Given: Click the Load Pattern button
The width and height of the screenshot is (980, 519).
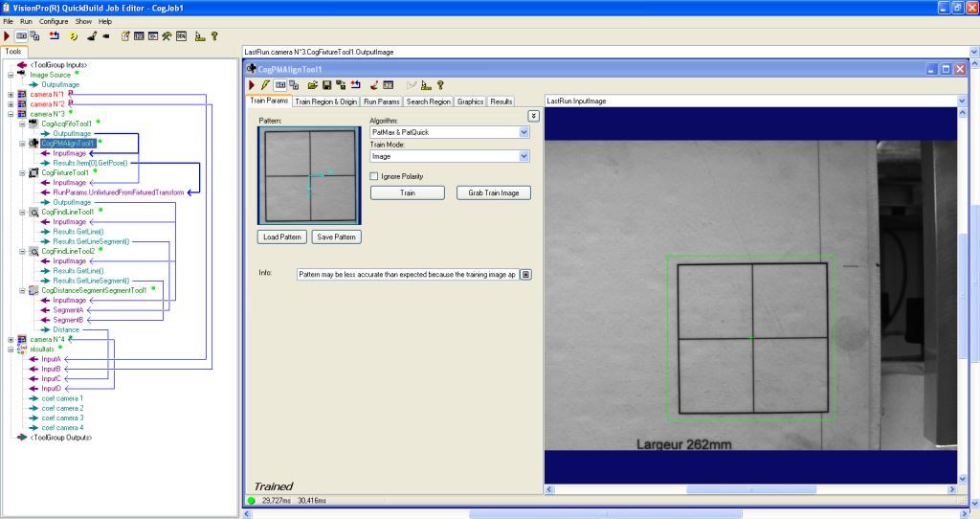Looking at the screenshot, I should [x=281, y=237].
